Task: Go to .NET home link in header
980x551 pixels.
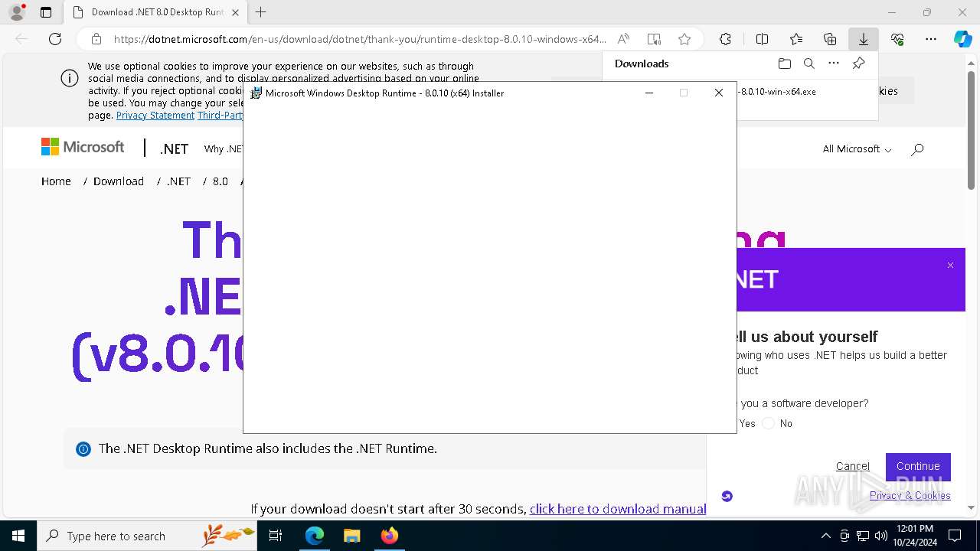Action: [174, 149]
